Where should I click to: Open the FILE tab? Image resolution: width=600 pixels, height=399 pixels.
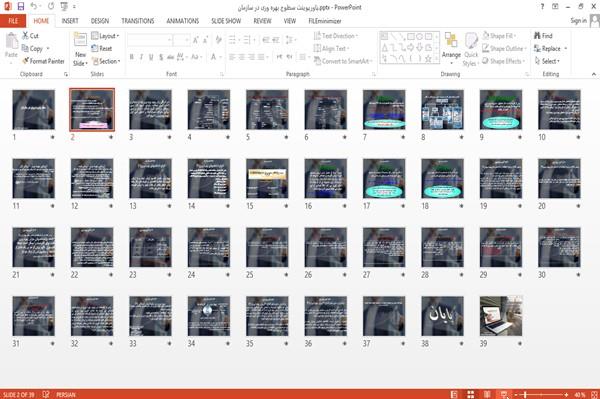click(13, 21)
